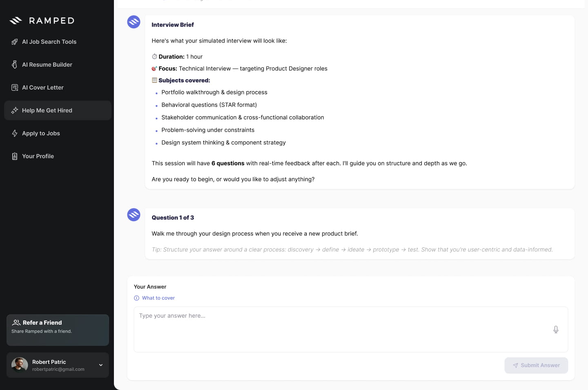Click the sparkle icon beside Help Me Get Hired
The height and width of the screenshot is (390, 588).
pyautogui.click(x=15, y=110)
